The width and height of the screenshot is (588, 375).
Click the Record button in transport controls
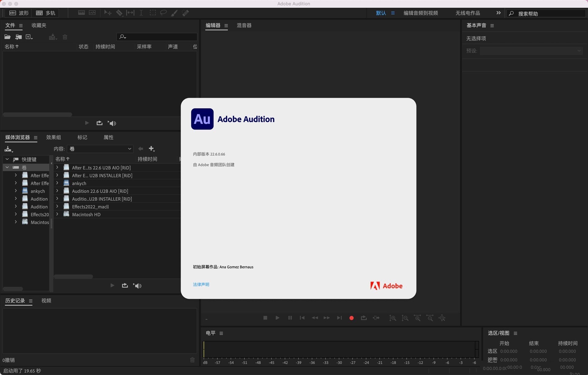pos(351,318)
